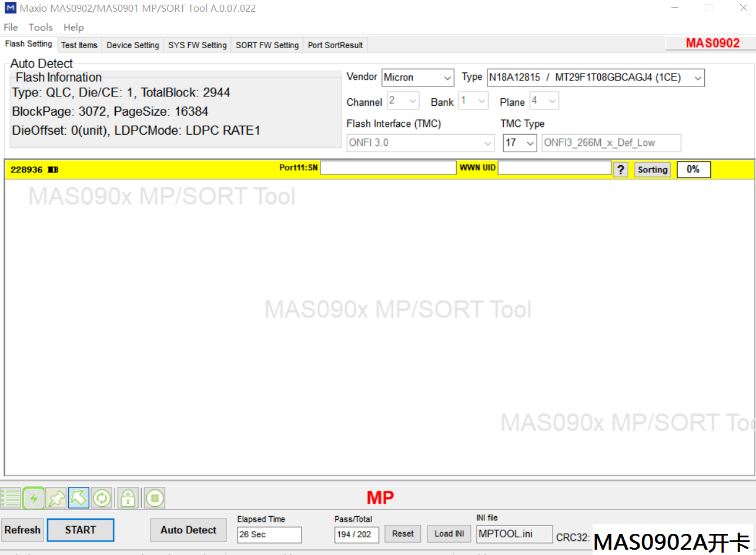This screenshot has width=756, height=555.
Task: Click the Elapsed Time field showing 26 Sec
Action: coord(269,534)
